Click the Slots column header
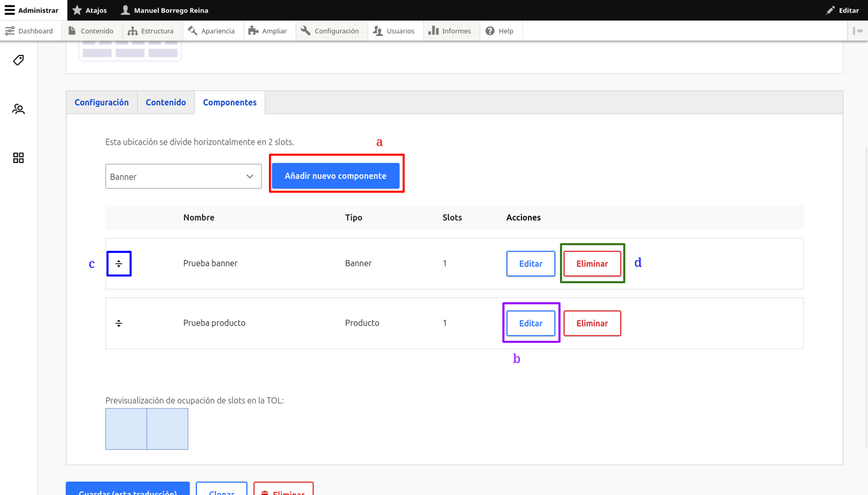868x495 pixels. 452,217
